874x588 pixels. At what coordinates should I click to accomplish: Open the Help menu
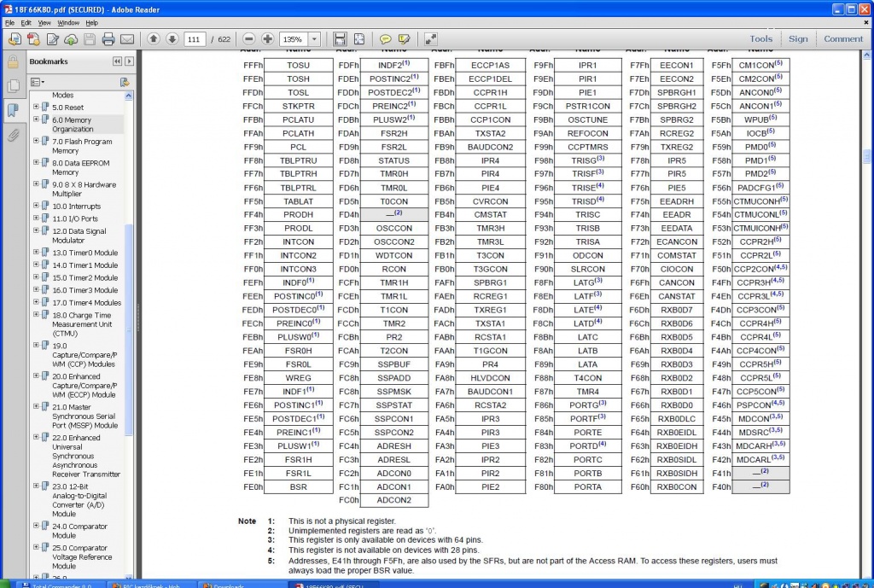pyautogui.click(x=91, y=23)
